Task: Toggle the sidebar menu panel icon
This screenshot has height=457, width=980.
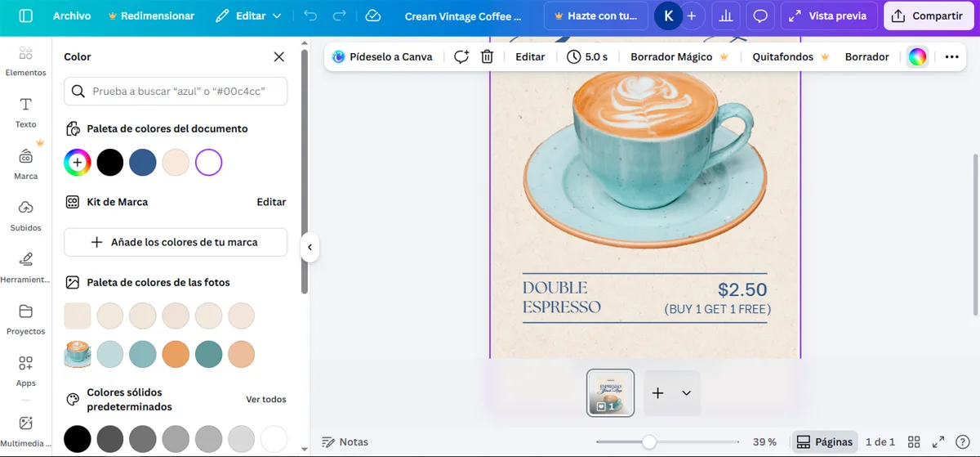Action: click(x=26, y=16)
